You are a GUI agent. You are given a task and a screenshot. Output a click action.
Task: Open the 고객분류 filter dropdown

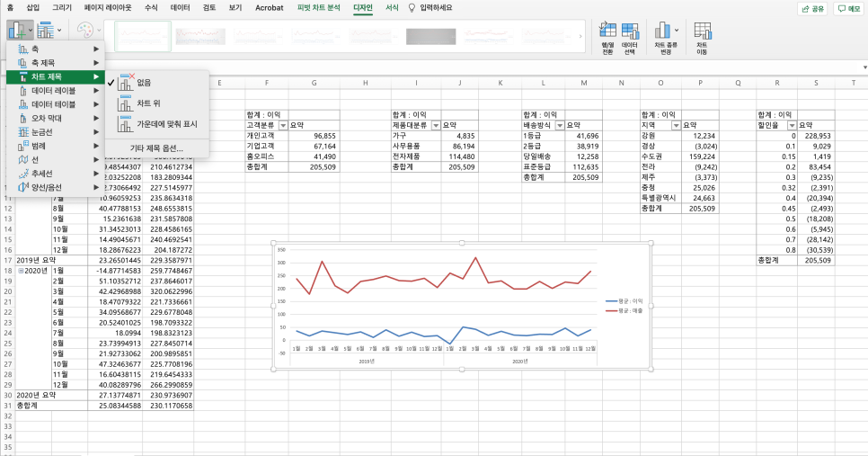tap(283, 126)
